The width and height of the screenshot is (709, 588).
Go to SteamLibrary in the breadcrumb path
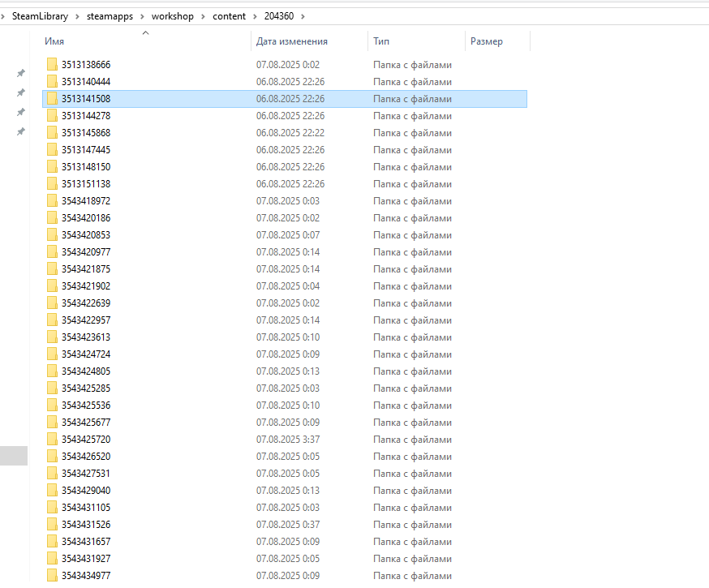(x=40, y=16)
